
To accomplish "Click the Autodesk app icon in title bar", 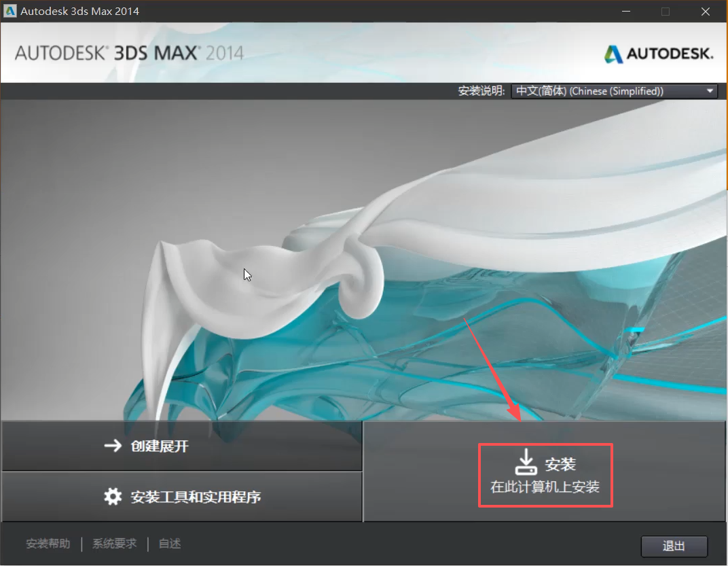I will (x=11, y=12).
